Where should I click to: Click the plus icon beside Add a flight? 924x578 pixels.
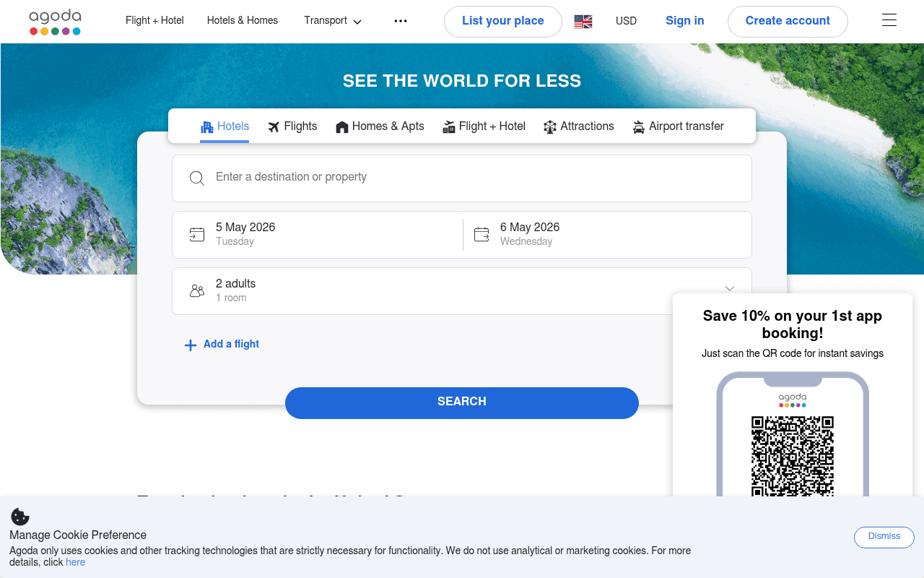190,345
